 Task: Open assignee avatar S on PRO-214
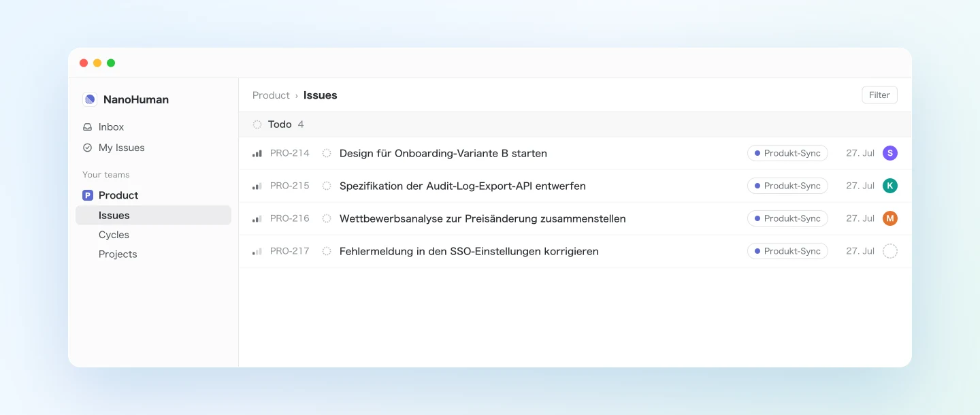click(890, 153)
